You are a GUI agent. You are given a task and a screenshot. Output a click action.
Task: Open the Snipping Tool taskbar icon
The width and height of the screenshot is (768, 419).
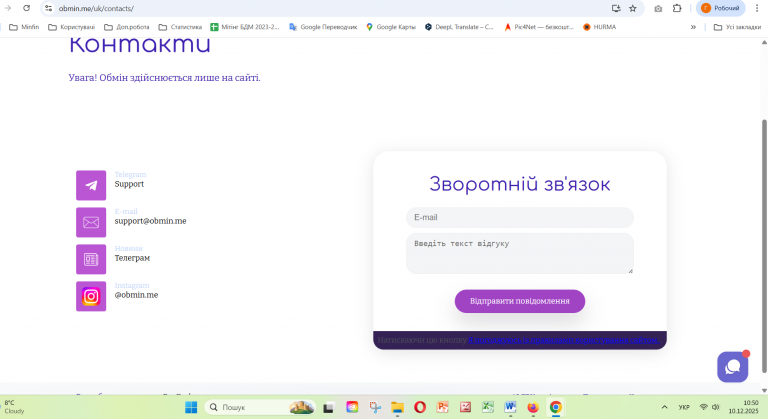[x=375, y=407]
